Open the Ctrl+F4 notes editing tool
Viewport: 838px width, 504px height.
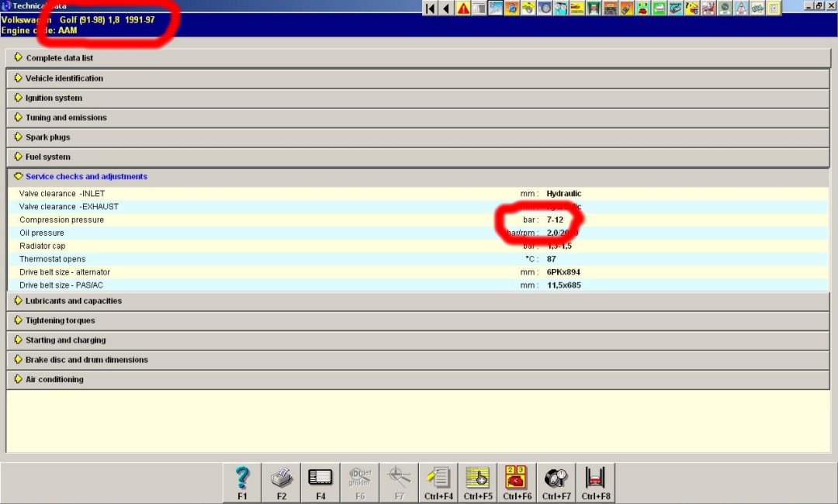tap(438, 482)
